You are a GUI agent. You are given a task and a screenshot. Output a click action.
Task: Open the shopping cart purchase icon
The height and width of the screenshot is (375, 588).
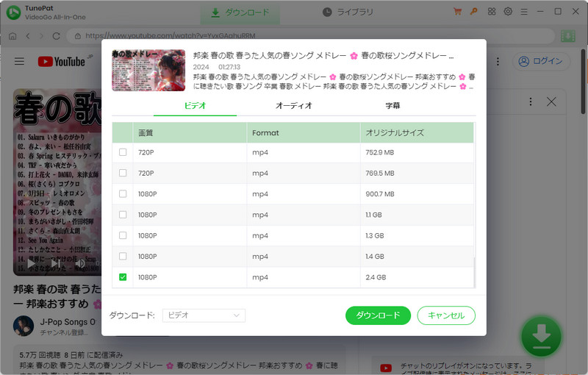point(457,12)
